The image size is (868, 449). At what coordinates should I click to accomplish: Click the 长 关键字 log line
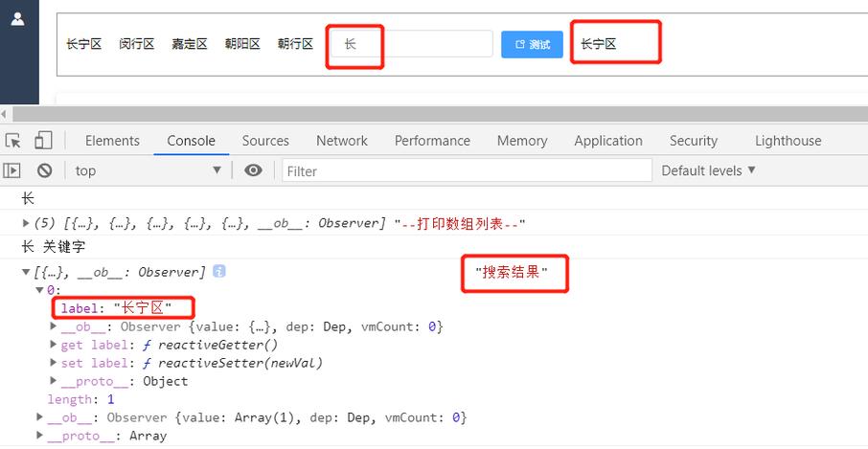53,247
